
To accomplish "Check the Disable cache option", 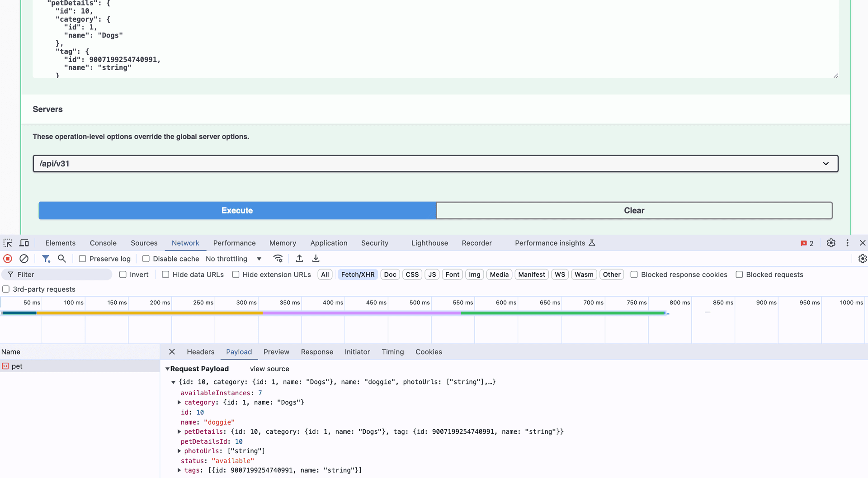I will [146, 259].
